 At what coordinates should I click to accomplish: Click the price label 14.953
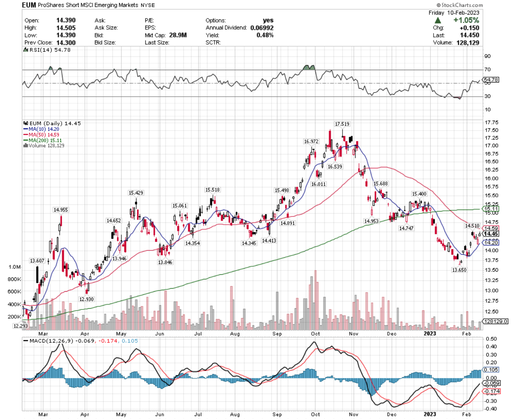click(371, 221)
